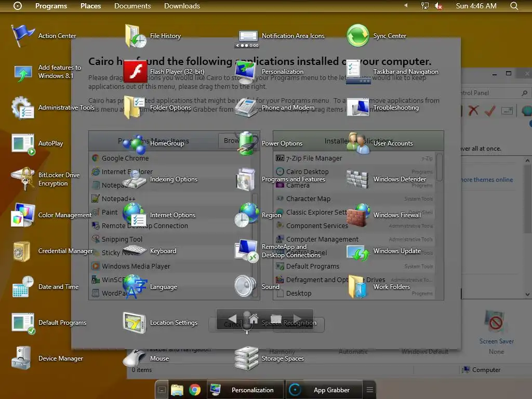Open Action Center flag icon
The width and height of the screenshot is (532, 399).
coord(22,36)
